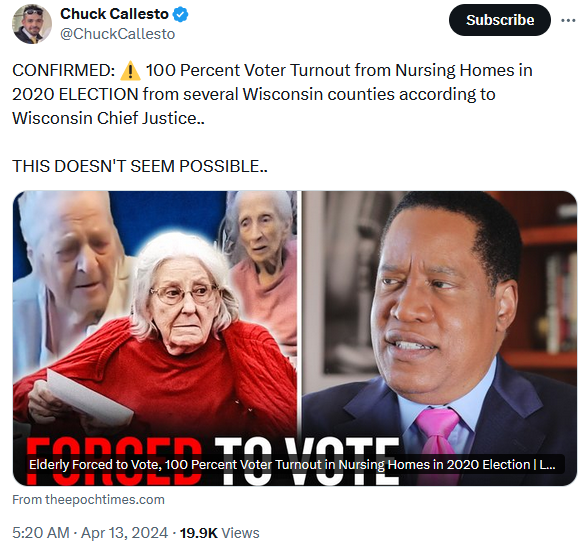
Task: Click the blue verified checkmark badge
Action: click(x=180, y=15)
